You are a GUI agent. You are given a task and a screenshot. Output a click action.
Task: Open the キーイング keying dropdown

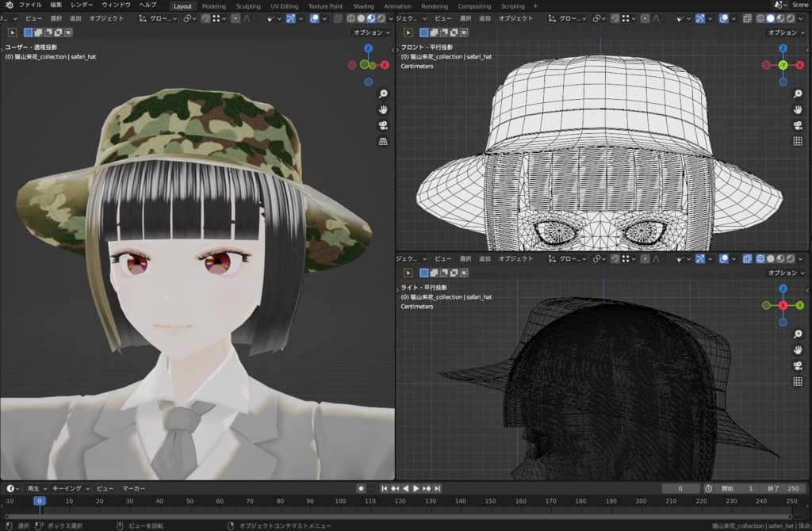click(x=71, y=488)
